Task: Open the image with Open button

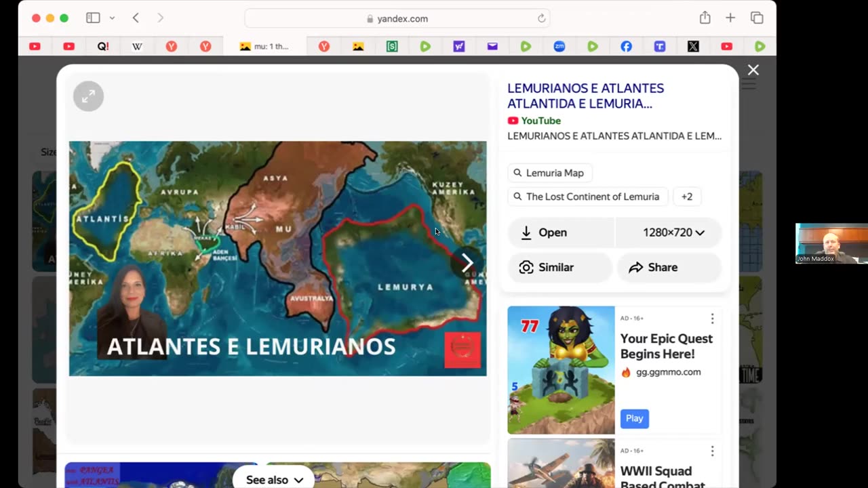Action: pyautogui.click(x=561, y=232)
